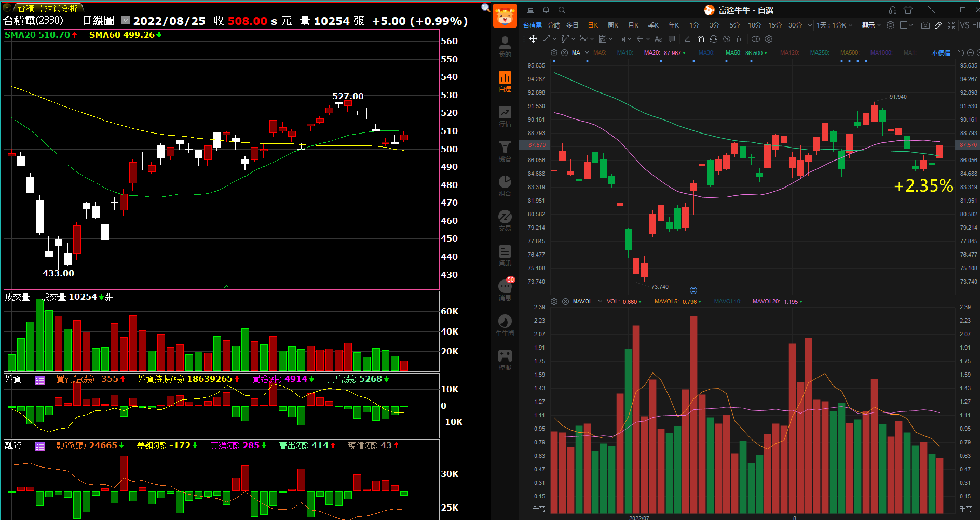This screenshot has height=520, width=980.
Task: Open the 模擬 paper trading sidebar icon
Action: pos(505,360)
